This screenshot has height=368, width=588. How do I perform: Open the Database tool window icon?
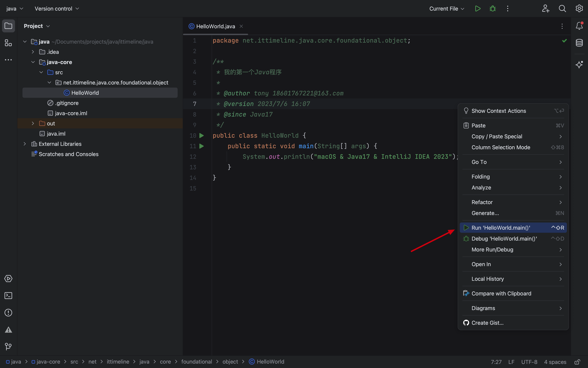pyautogui.click(x=579, y=43)
